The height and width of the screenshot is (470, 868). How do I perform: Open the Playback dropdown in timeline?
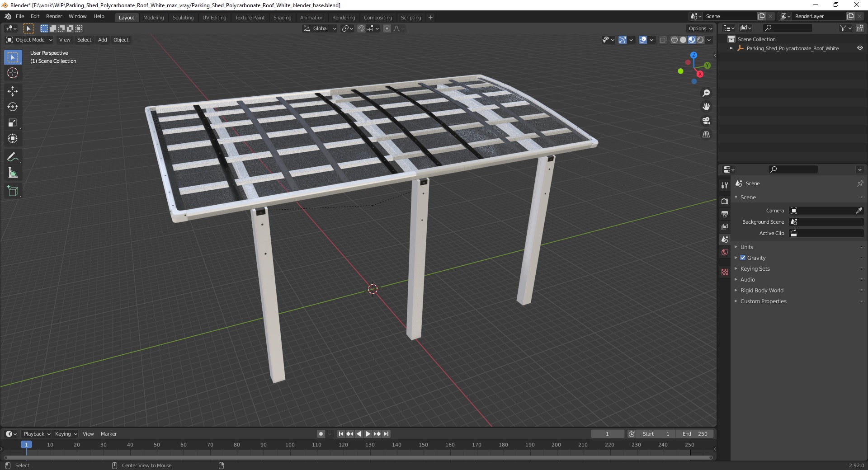pos(37,434)
